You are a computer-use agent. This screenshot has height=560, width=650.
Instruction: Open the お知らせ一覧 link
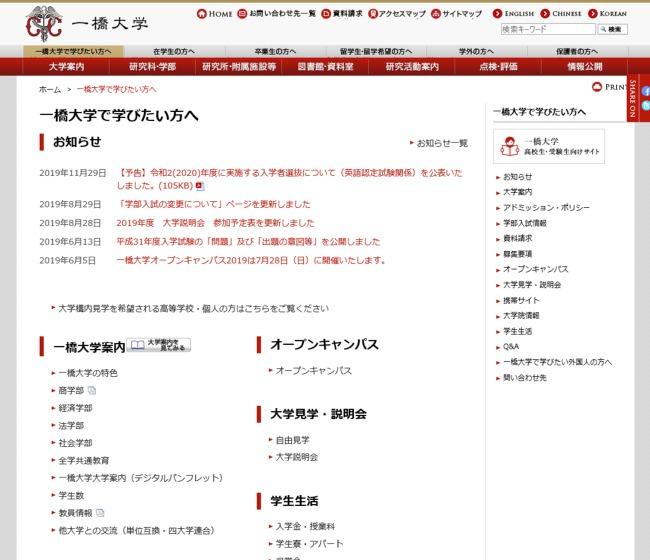442,143
